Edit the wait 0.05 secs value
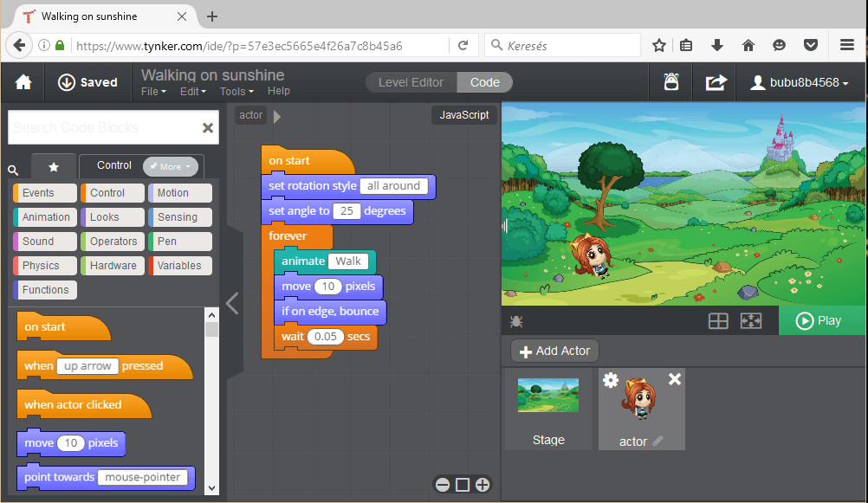The width and height of the screenshot is (868, 503). click(x=326, y=337)
